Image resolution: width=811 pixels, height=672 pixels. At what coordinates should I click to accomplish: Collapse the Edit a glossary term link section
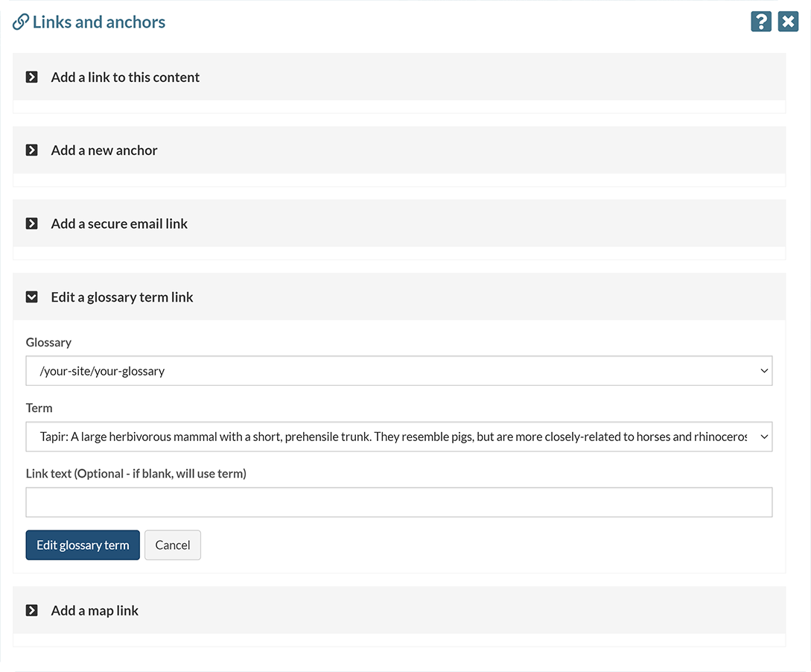tap(122, 297)
